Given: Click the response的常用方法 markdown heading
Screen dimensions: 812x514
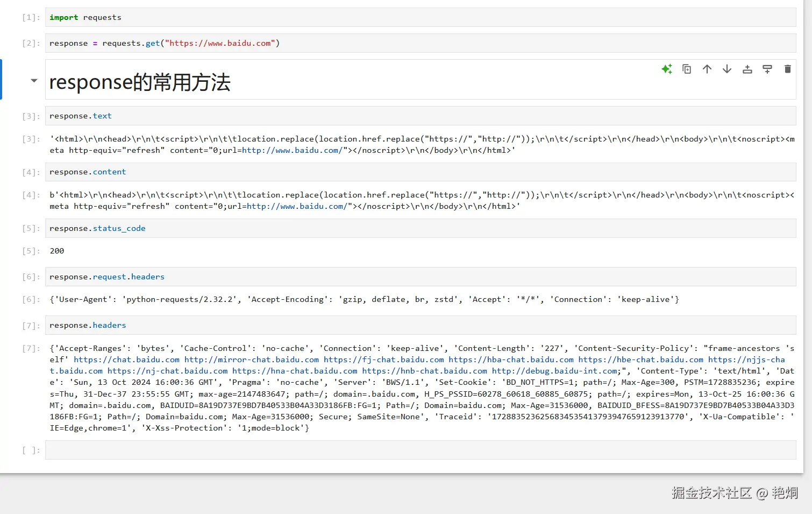Looking at the screenshot, I should pos(139,82).
